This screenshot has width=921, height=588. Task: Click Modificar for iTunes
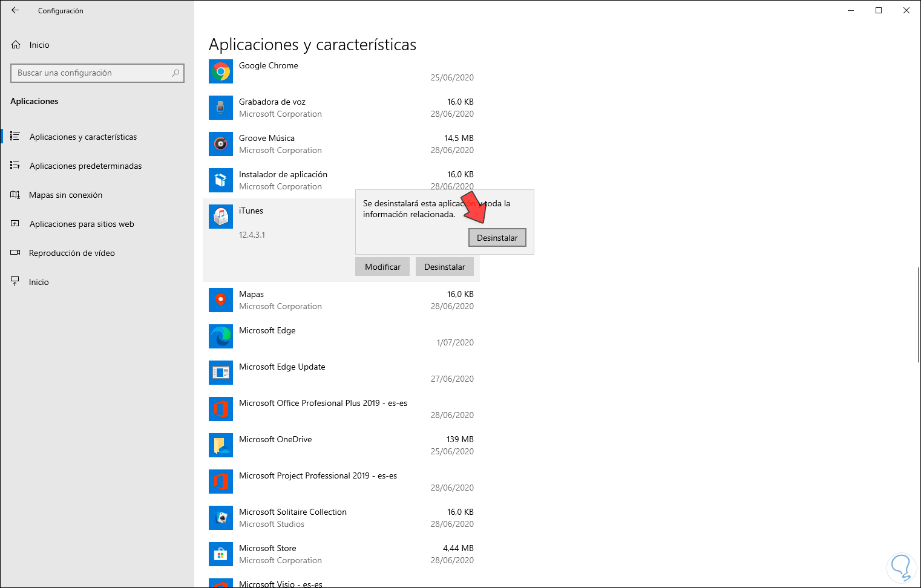(382, 267)
